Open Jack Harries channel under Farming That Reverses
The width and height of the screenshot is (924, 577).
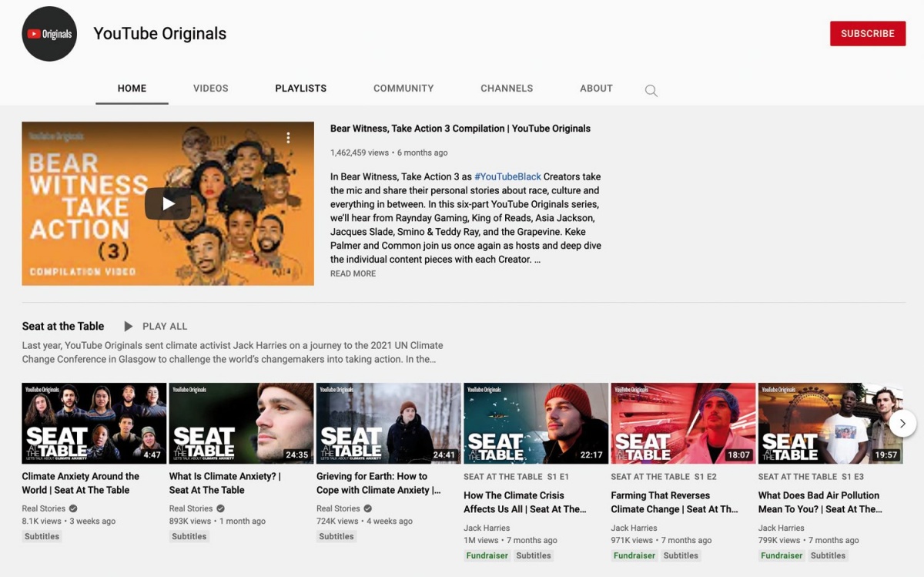point(634,528)
